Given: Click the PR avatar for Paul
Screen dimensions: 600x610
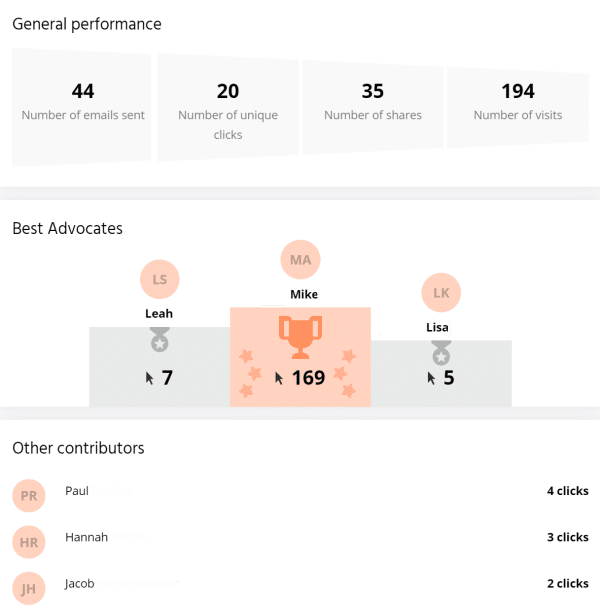Looking at the screenshot, I should tap(29, 496).
